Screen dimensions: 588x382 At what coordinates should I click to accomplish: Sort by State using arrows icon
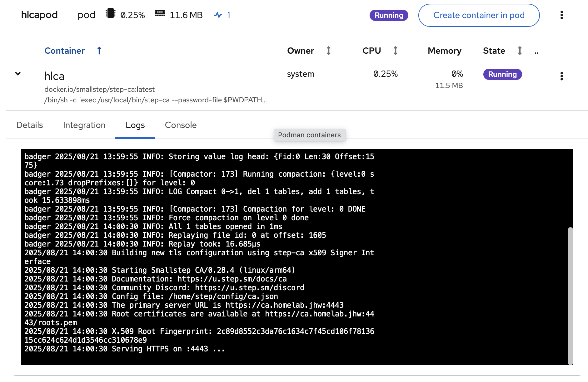520,51
